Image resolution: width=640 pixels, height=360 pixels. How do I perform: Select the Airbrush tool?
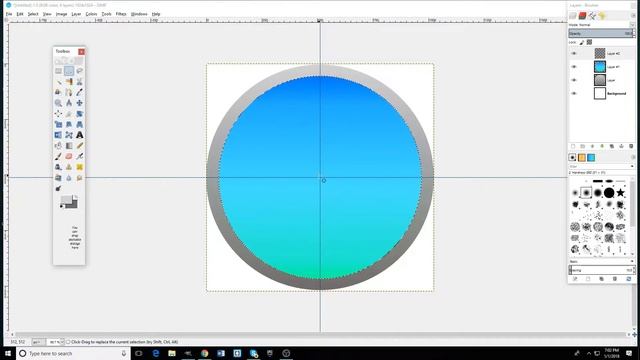[80, 156]
